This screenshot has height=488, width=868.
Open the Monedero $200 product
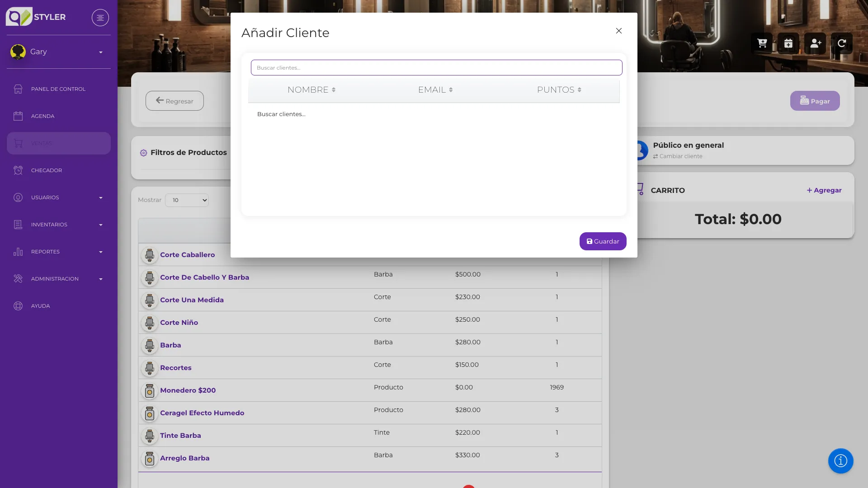pyautogui.click(x=188, y=390)
